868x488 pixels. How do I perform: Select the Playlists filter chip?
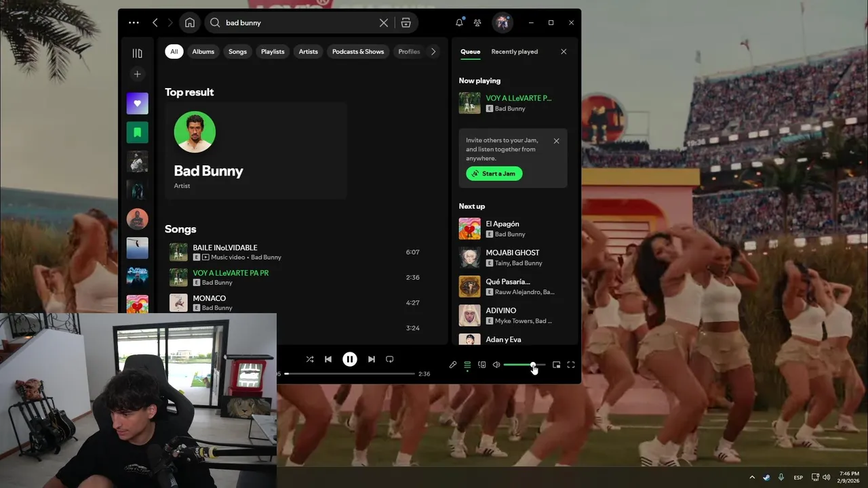(273, 52)
